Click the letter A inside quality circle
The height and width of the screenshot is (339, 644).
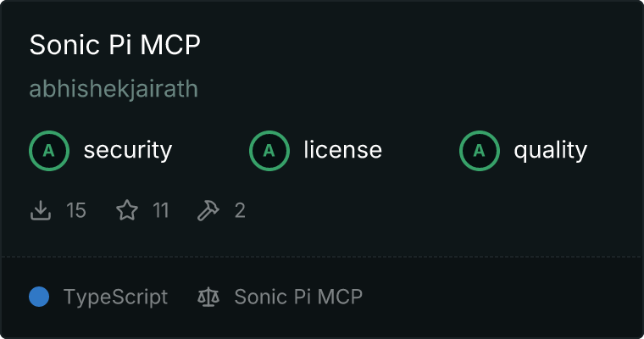480,151
